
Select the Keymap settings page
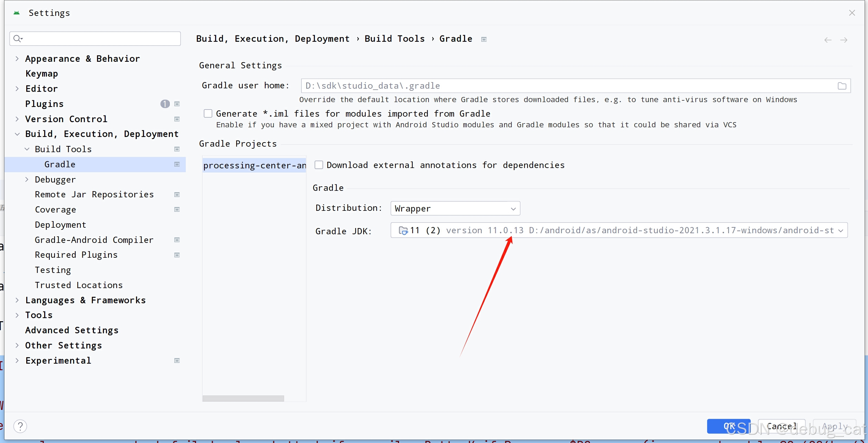coord(41,73)
